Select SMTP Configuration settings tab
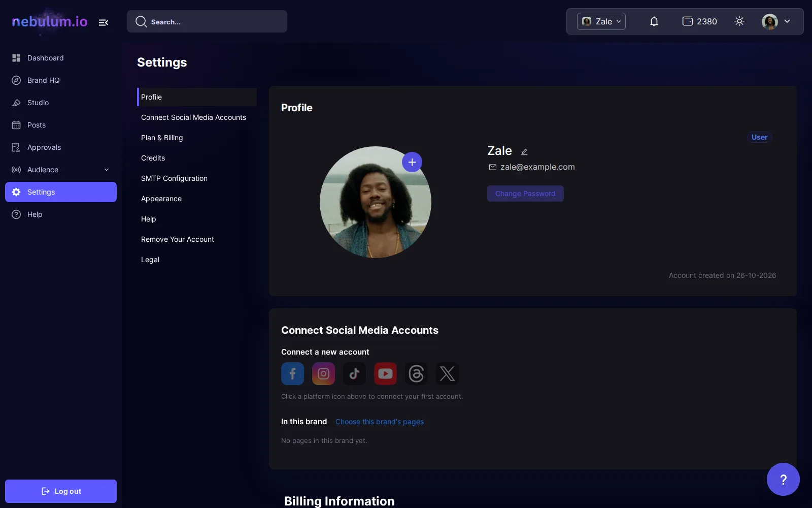Viewport: 812px width, 508px height. tap(197, 178)
